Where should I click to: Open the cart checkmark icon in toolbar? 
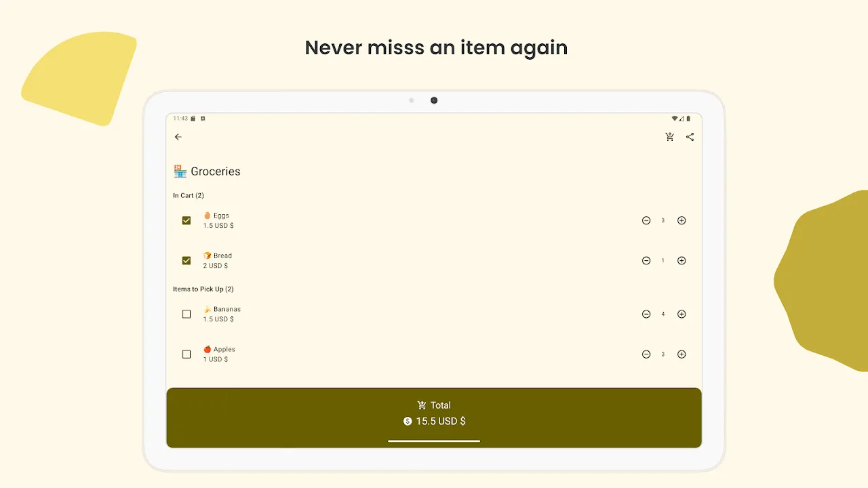tap(670, 137)
